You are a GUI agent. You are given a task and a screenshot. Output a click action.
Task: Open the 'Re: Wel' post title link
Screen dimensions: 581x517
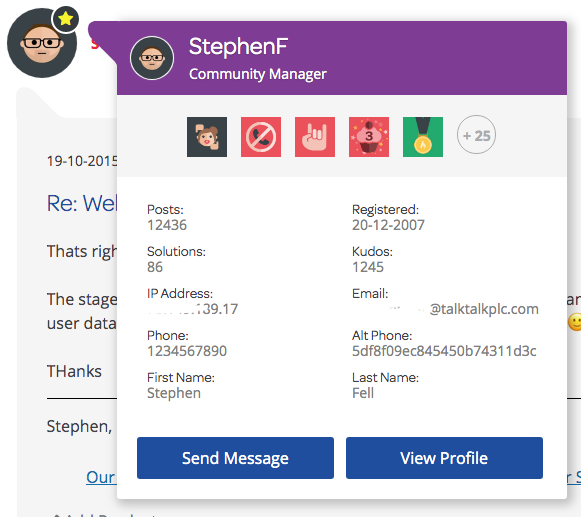tap(82, 203)
